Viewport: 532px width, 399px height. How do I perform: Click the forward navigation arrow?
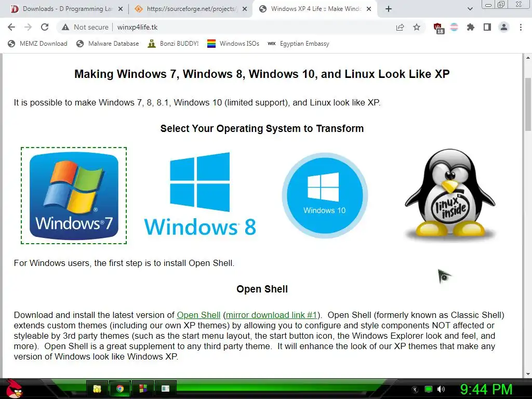[x=28, y=27]
